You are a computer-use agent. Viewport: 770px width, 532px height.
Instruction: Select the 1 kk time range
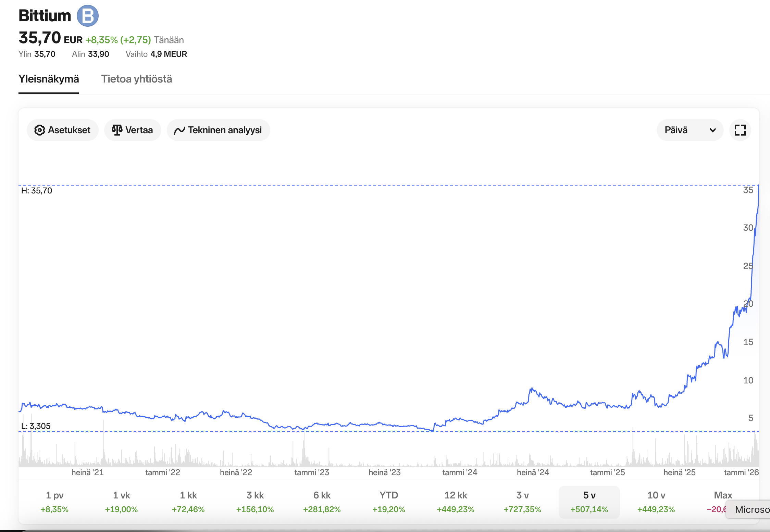[x=188, y=502]
